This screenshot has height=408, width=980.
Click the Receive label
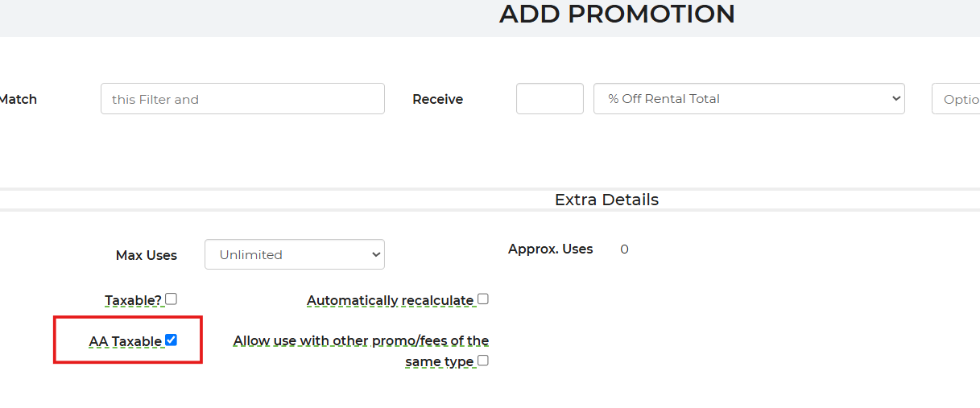coord(437,99)
